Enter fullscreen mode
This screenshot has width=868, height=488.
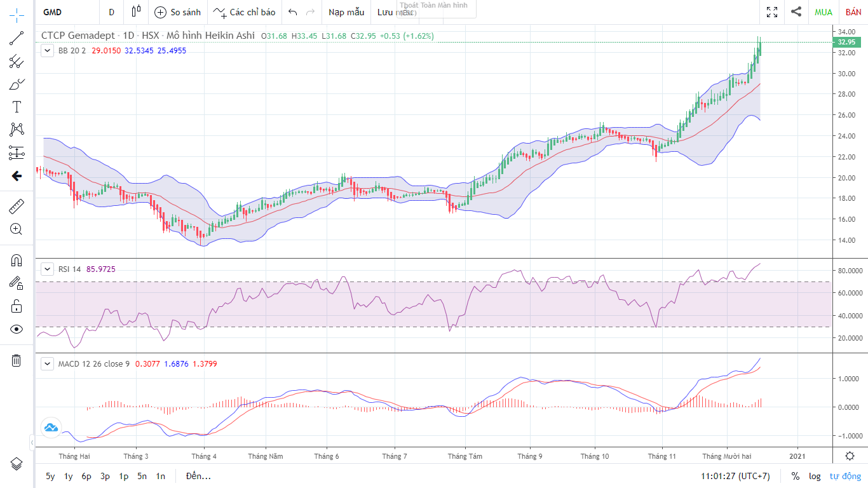[772, 12]
